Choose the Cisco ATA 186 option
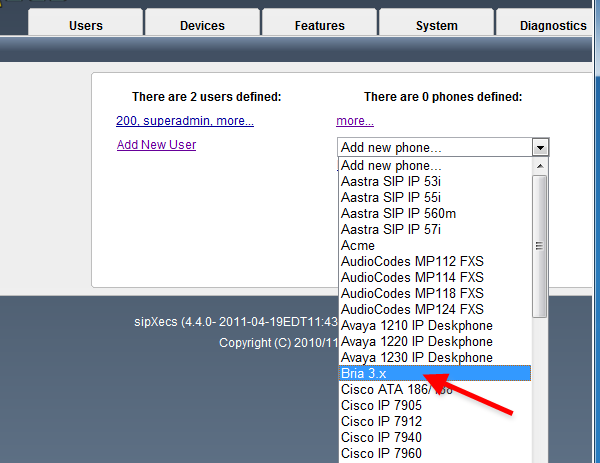Viewport: 600px width, 463px height. coord(435,390)
